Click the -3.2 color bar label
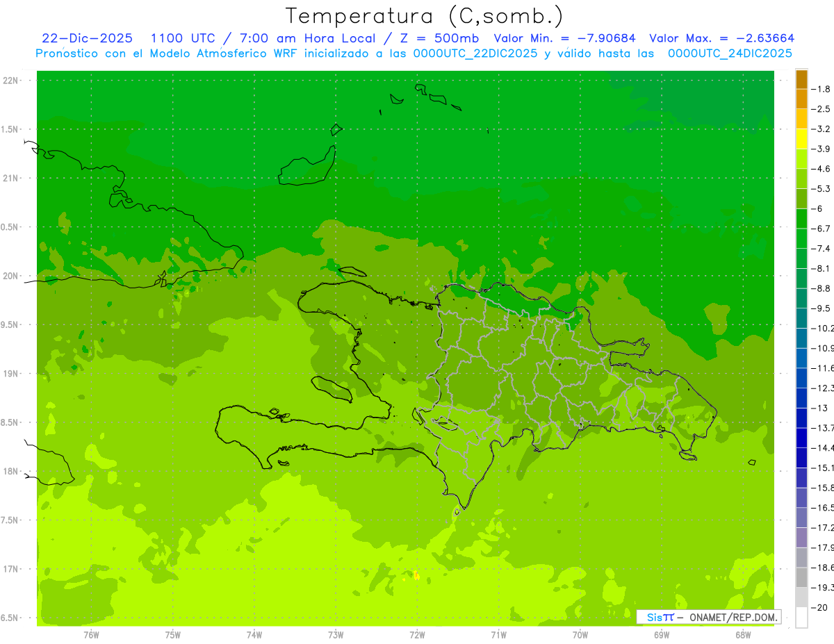 click(821, 129)
